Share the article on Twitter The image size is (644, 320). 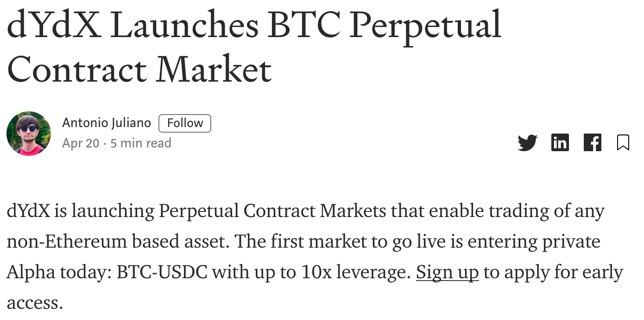coord(527,142)
